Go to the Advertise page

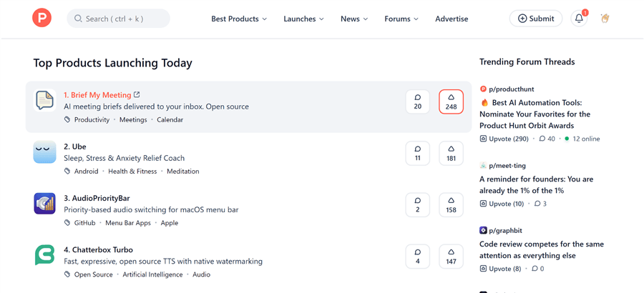[x=452, y=19]
